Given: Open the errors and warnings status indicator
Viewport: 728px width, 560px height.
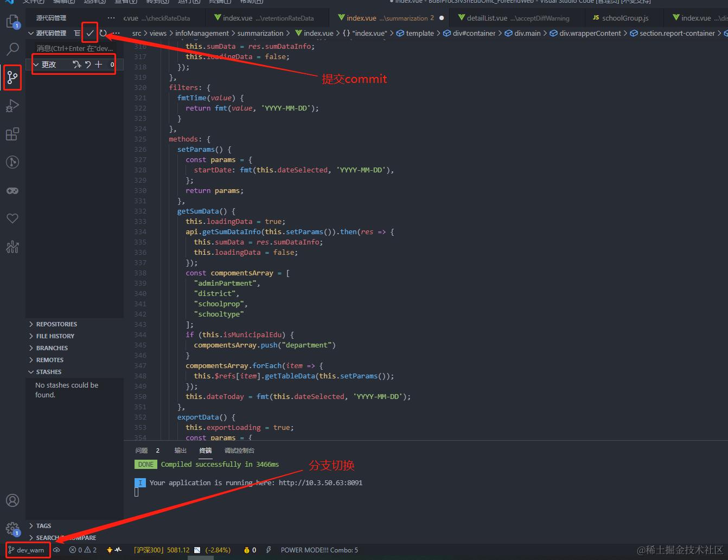Looking at the screenshot, I should 83,550.
